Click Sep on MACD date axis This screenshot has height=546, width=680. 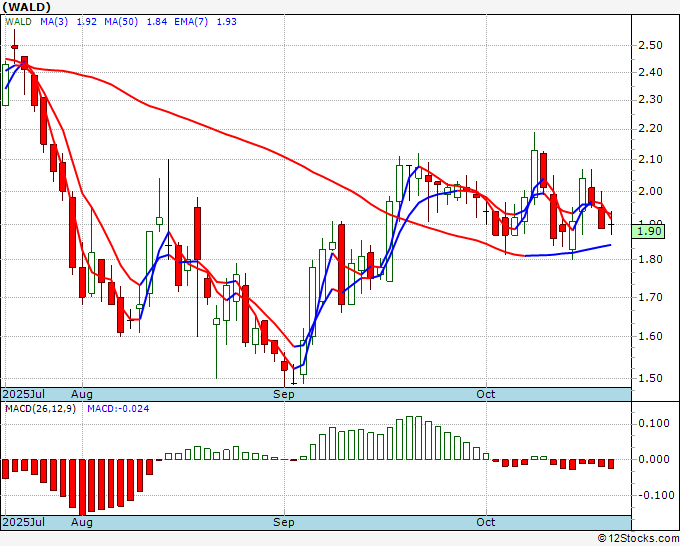284,522
